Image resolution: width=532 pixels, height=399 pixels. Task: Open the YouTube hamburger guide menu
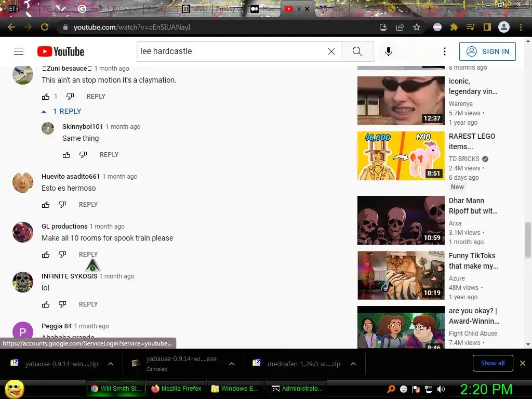click(x=19, y=51)
